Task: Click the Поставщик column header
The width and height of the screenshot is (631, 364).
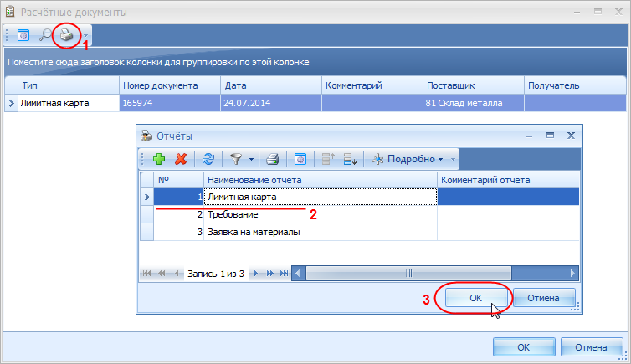Action: 474,85
